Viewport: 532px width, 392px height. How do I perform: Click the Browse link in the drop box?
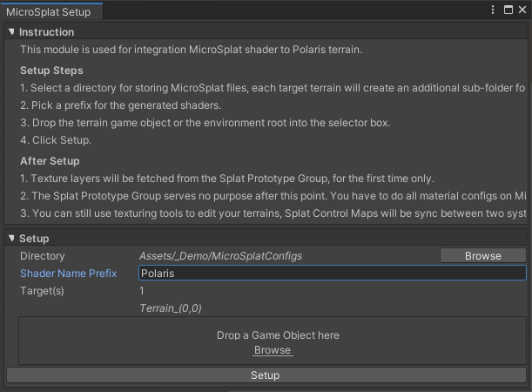(x=272, y=350)
